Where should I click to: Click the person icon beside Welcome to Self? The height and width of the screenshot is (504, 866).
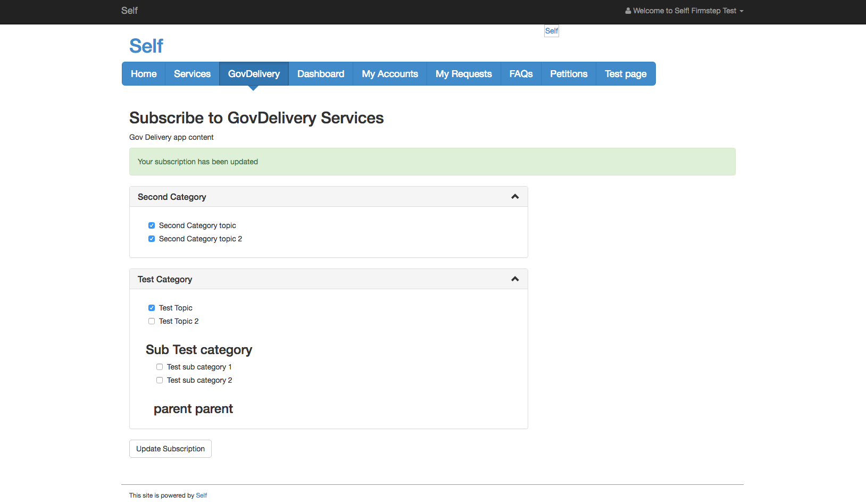628,10
